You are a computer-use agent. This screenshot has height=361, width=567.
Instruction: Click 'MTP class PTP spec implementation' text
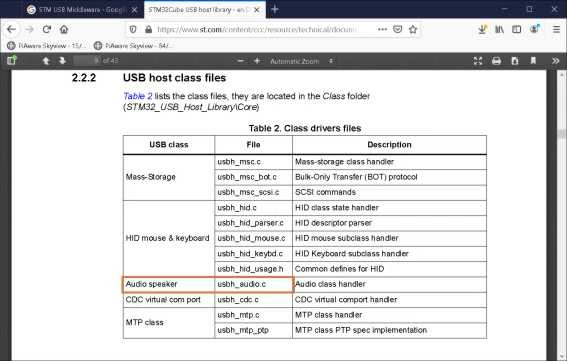click(x=361, y=330)
